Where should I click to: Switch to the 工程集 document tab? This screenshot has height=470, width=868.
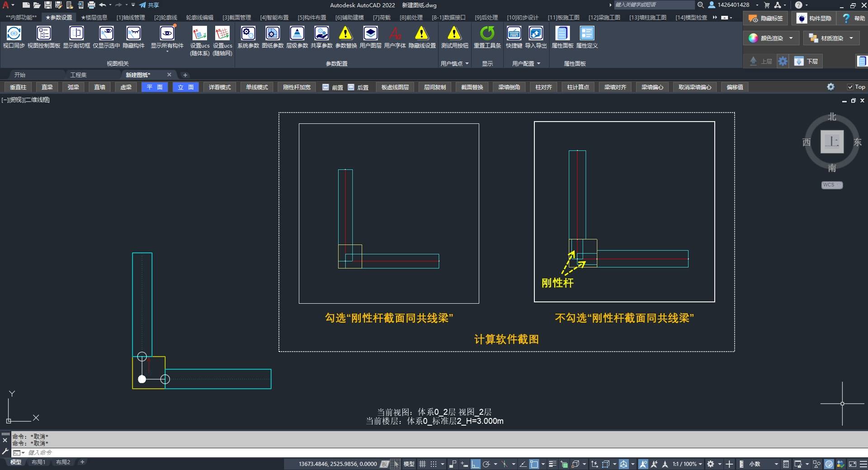[x=78, y=75]
